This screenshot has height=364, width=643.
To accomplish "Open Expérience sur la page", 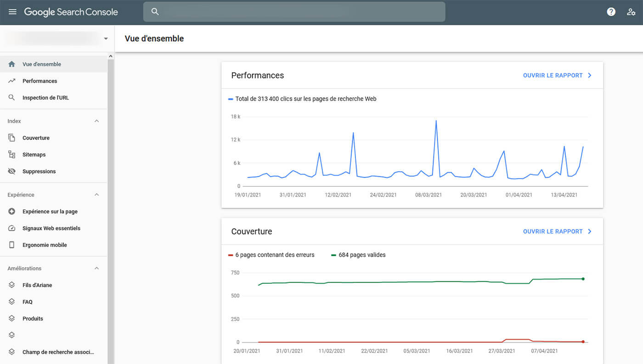I will (53, 212).
